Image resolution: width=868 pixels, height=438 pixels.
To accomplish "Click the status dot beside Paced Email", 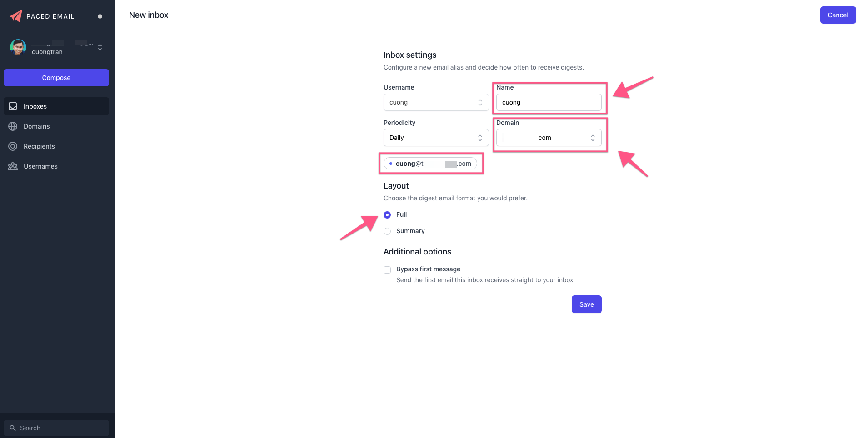I will (100, 16).
